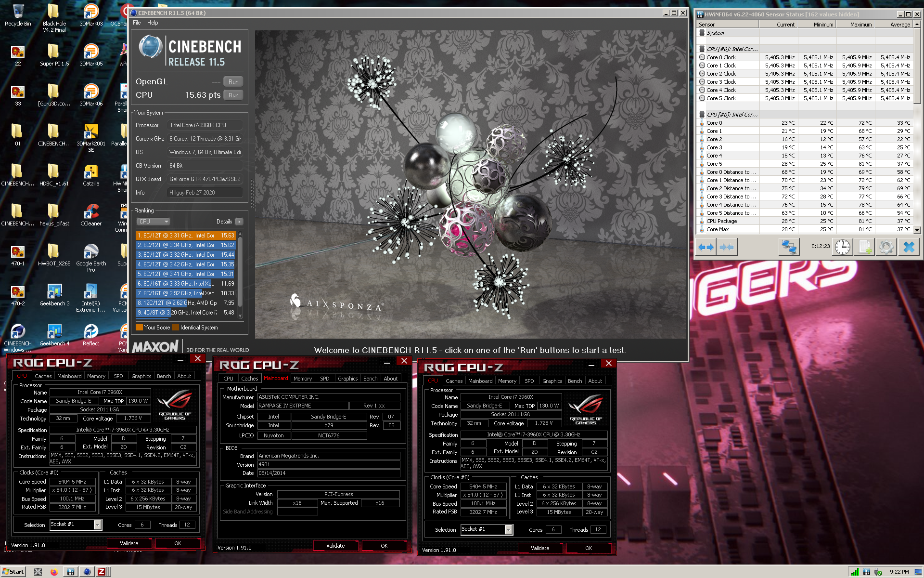
Task: Switch to Cinebench sphere taskbar button
Action: 87,572
